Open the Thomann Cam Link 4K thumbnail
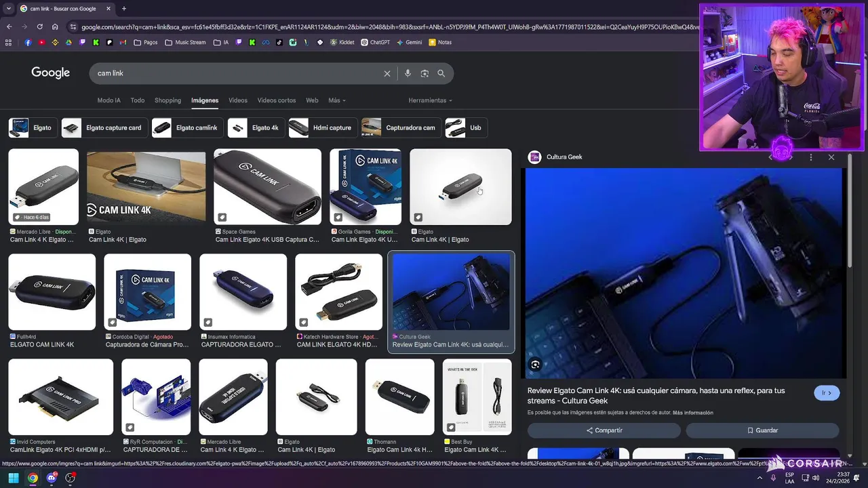 399,397
